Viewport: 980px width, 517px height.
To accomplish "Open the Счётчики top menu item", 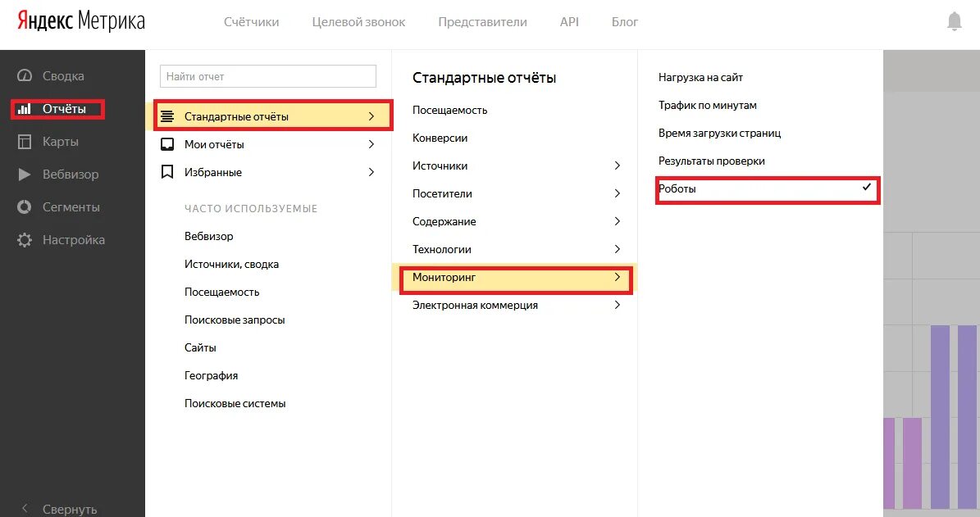I will coord(251,22).
